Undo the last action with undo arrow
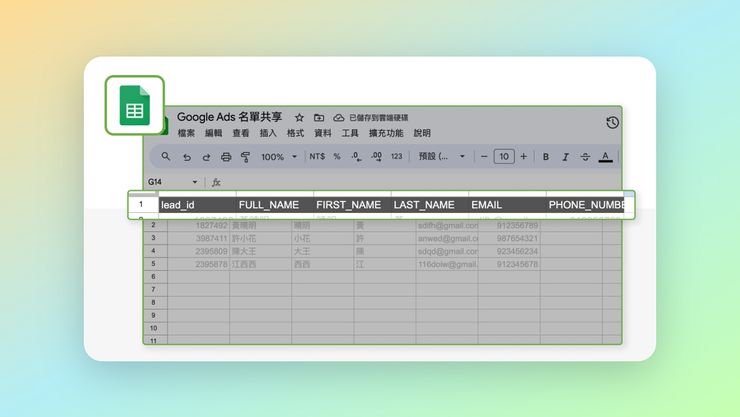The image size is (740, 417). click(x=187, y=157)
